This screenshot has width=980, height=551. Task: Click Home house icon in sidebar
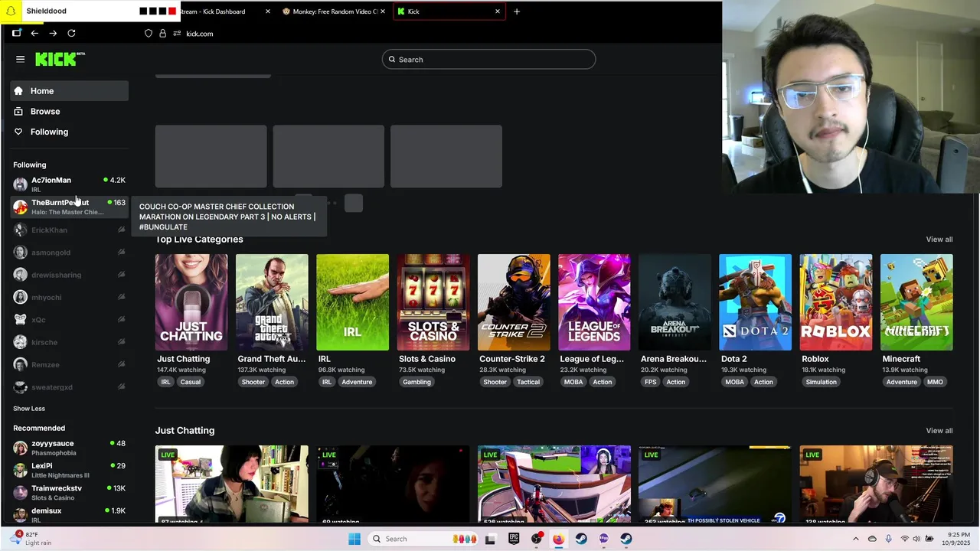coord(18,91)
